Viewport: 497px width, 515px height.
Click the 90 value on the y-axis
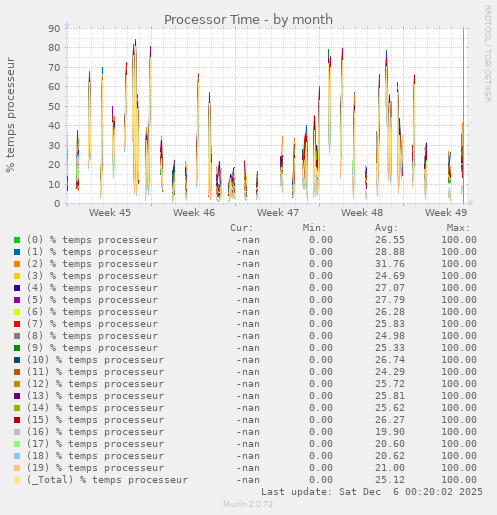click(54, 29)
